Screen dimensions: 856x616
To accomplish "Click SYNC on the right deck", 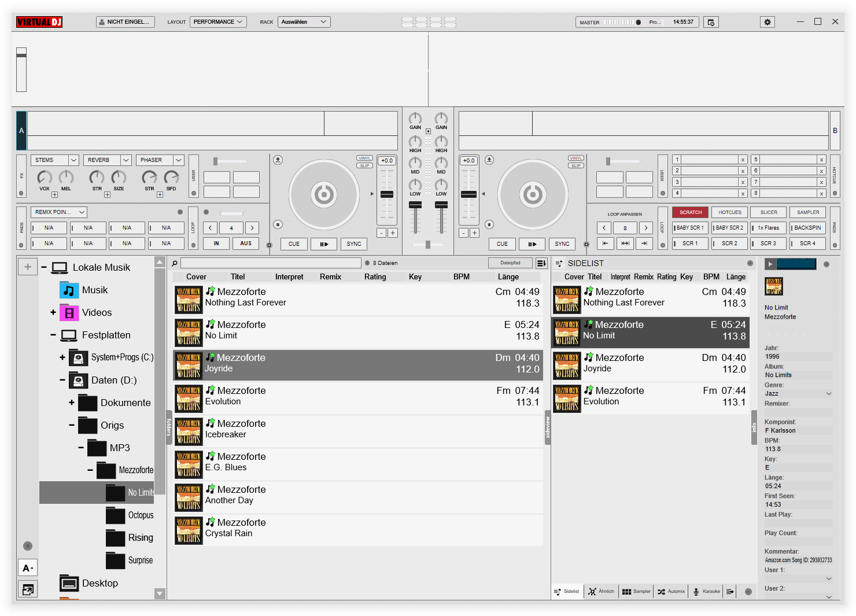I will [562, 244].
